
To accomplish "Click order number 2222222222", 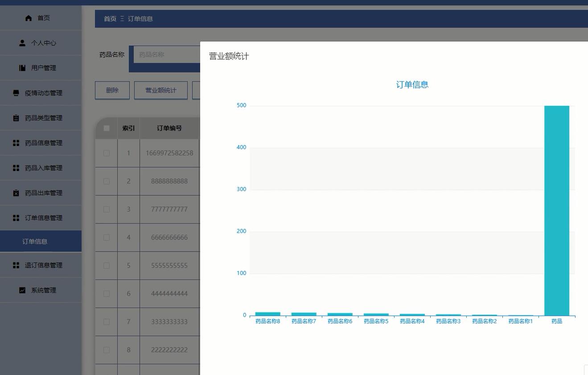I will tap(169, 350).
